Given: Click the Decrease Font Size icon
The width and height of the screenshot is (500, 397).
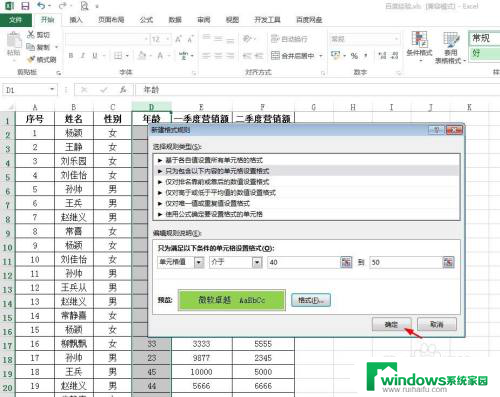Looking at the screenshot, I should tap(190, 39).
